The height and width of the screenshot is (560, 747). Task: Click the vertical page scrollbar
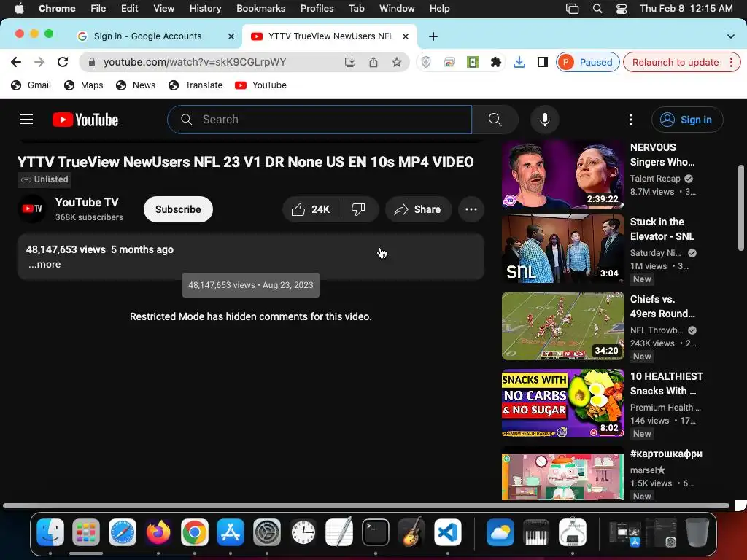[x=740, y=208]
